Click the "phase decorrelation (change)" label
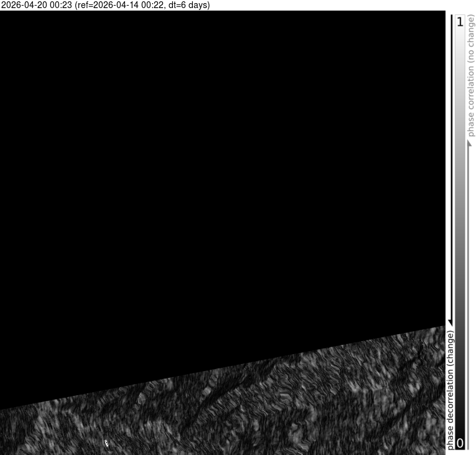476x455 pixels. [x=451, y=390]
